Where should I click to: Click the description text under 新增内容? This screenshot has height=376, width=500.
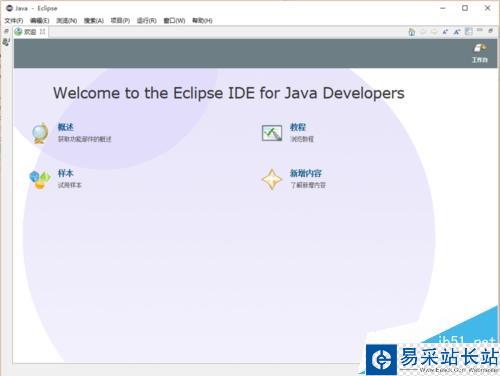308,185
